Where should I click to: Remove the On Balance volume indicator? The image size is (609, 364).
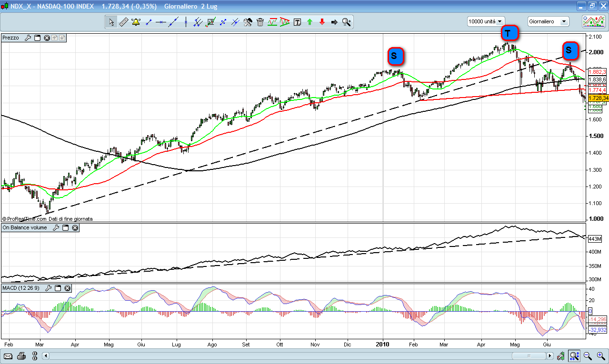(75, 228)
